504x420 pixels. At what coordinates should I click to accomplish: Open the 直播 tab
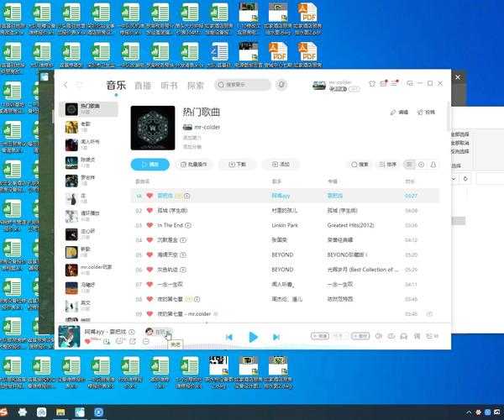point(143,86)
